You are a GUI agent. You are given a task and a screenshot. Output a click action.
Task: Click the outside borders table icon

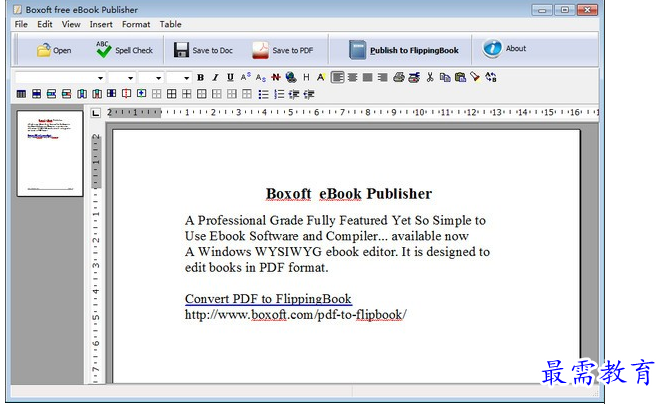click(202, 94)
